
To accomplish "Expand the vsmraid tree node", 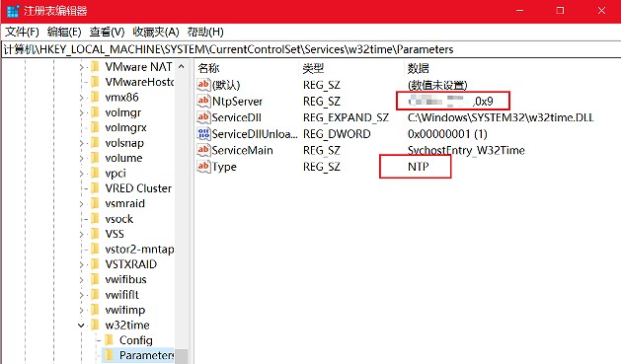I will [81, 204].
